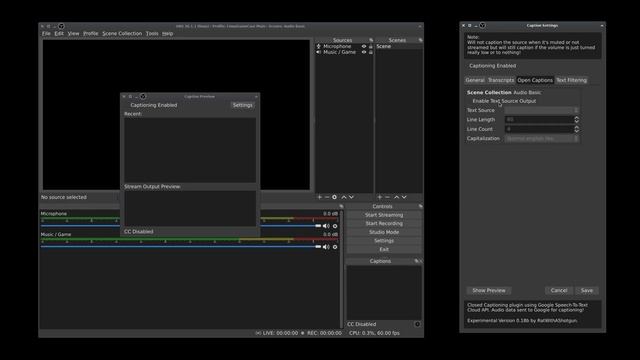Click Start Recording button
The image size is (640, 360).
pyautogui.click(x=384, y=224)
